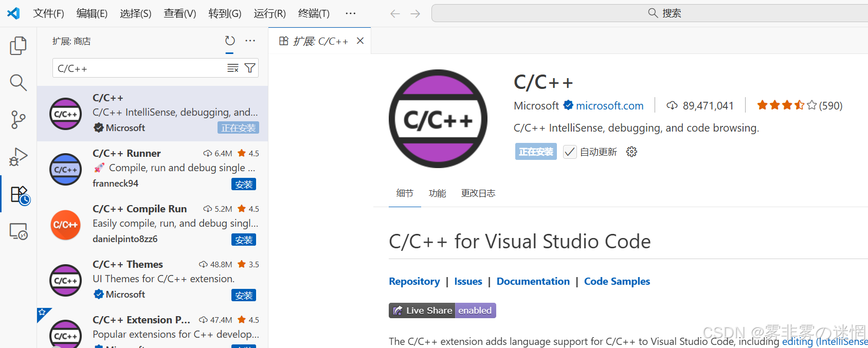868x348 pixels.
Task: Clear extensions search results
Action: 233,68
